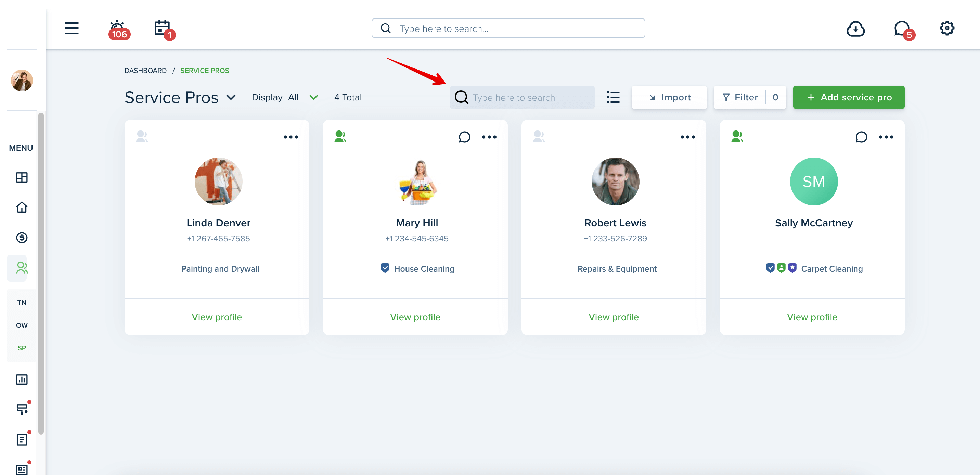Open chat with Sally McCartney
Image resolution: width=980 pixels, height=475 pixels.
[861, 137]
